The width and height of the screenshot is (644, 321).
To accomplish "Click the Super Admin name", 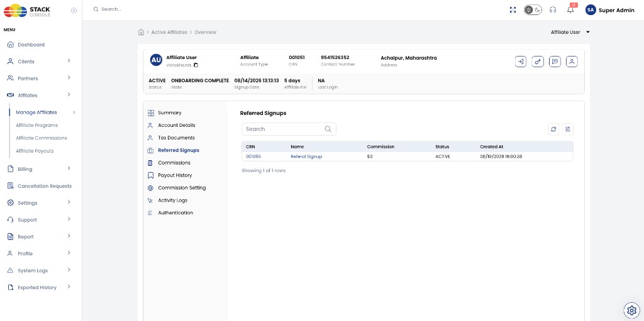I will point(616,10).
